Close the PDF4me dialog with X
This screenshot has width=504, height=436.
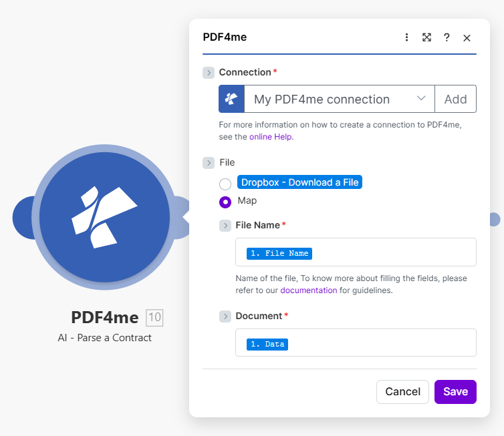[x=467, y=38]
